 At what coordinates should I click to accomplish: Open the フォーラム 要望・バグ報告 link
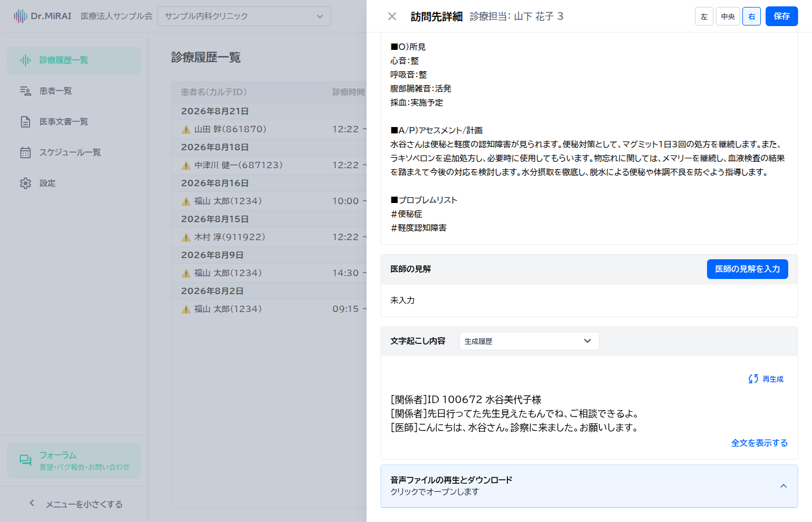pyautogui.click(x=74, y=461)
